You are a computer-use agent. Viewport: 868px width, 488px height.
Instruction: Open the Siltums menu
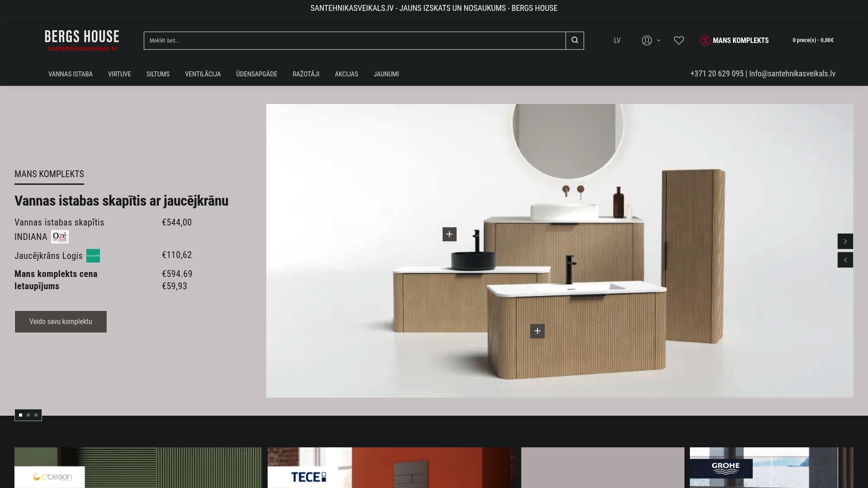158,74
